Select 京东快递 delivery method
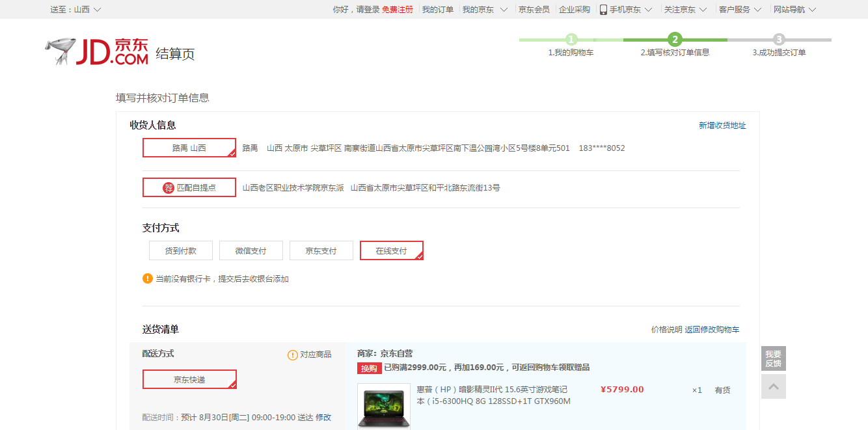Viewport: 868px width, 430px height. pyautogui.click(x=189, y=379)
